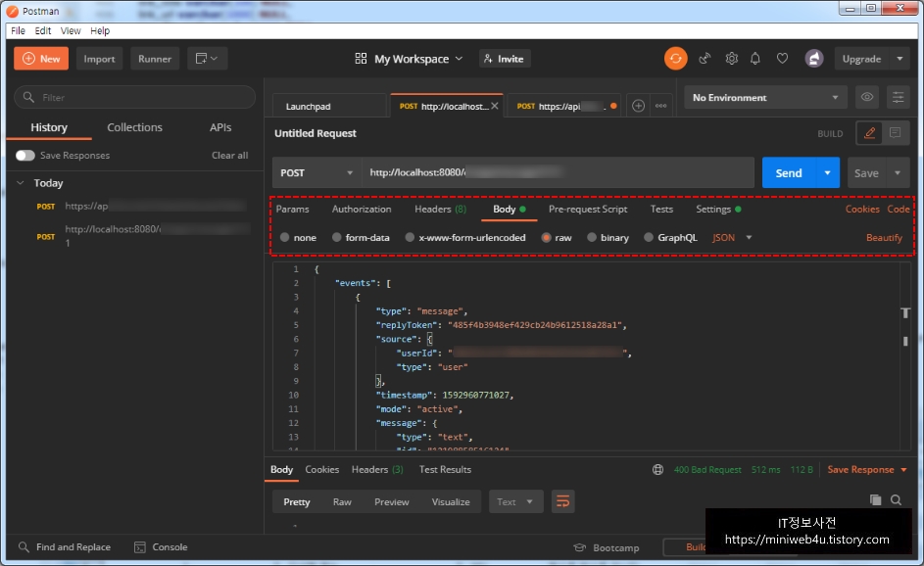Click the Cookies link near Code
924x566 pixels.
pos(862,210)
